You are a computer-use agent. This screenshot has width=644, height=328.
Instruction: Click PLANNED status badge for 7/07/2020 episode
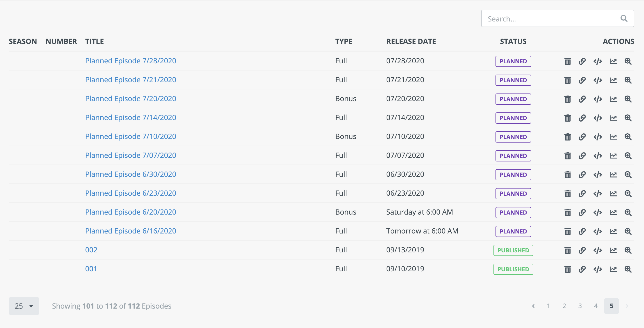point(513,156)
